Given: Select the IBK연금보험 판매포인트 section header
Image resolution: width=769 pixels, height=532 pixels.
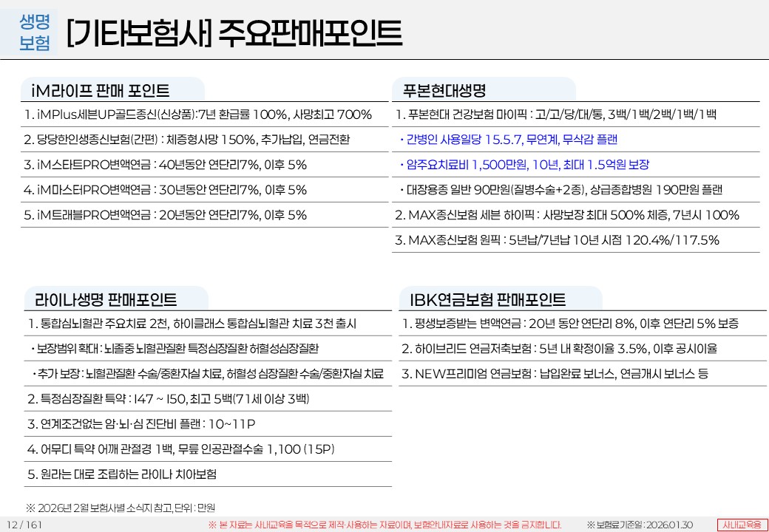Looking at the screenshot, I should [x=487, y=300].
